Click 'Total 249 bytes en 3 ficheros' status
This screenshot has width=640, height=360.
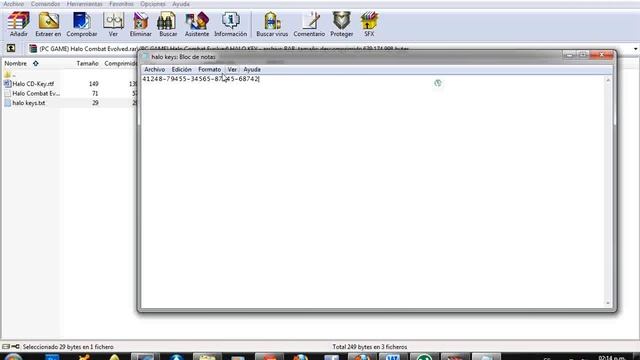click(370, 347)
